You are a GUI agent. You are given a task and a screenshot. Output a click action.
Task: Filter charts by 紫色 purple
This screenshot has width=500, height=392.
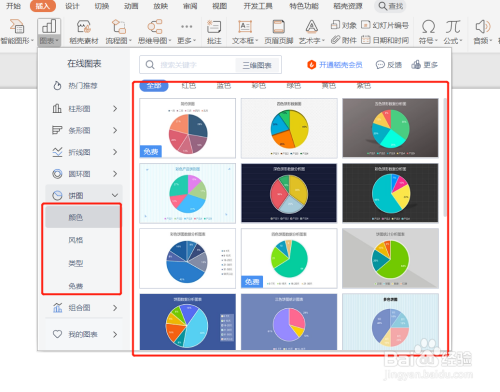364,86
